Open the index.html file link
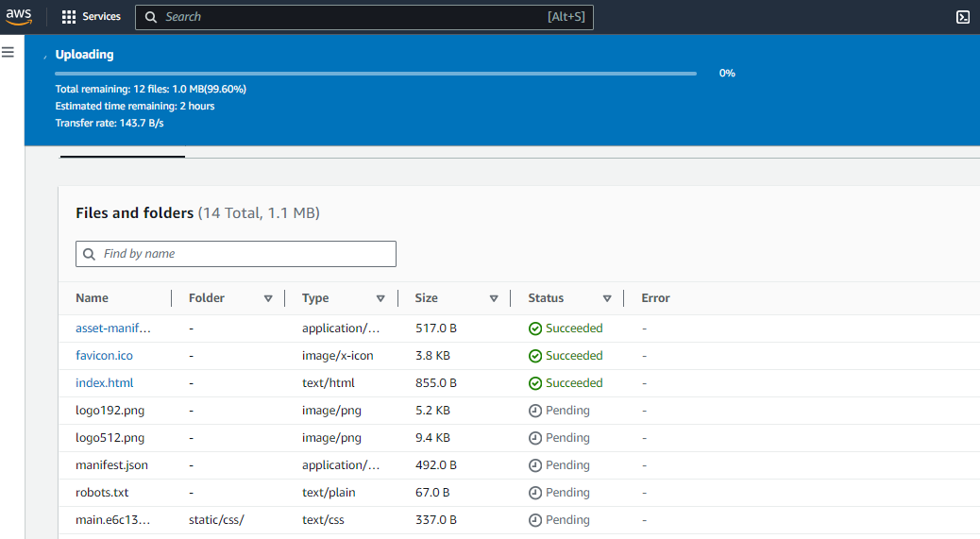Viewport: 980px width, 539px height. click(104, 383)
